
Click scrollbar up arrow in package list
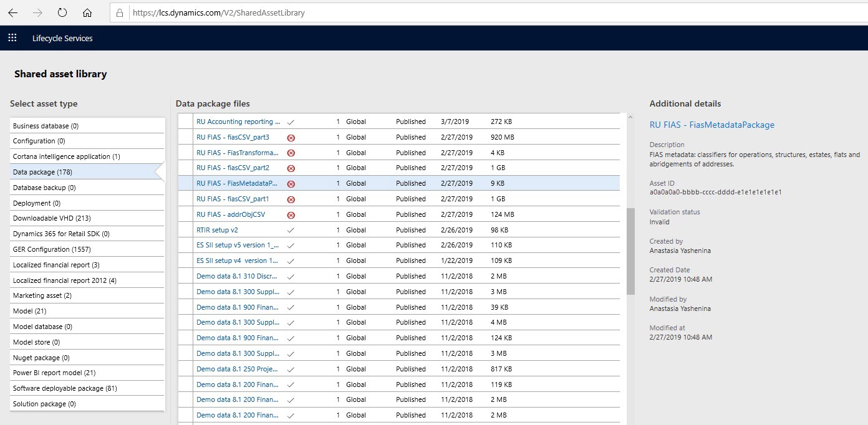click(x=630, y=117)
